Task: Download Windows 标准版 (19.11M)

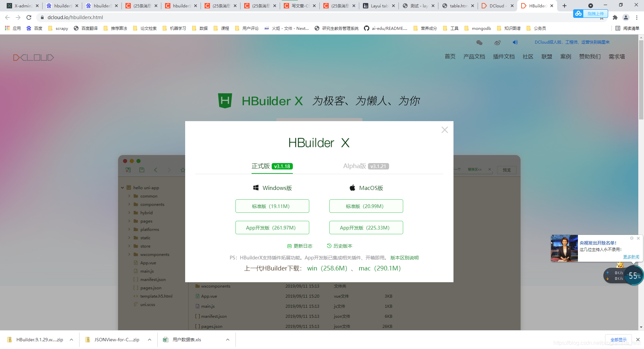Action: [272, 206]
